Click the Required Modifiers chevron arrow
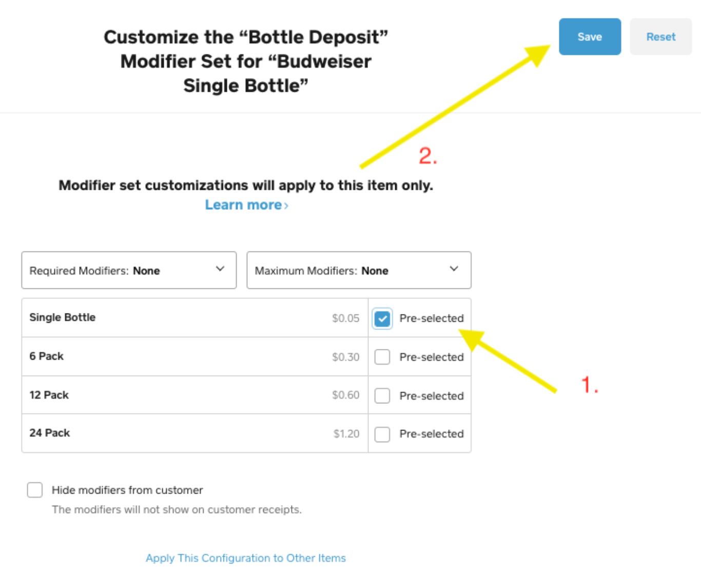The width and height of the screenshot is (701, 588). click(x=220, y=269)
